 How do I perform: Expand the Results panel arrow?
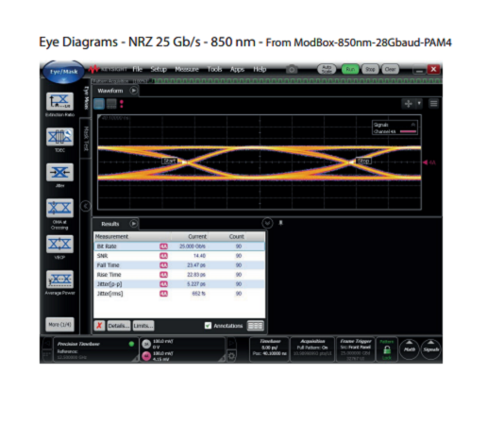pyautogui.click(x=134, y=224)
